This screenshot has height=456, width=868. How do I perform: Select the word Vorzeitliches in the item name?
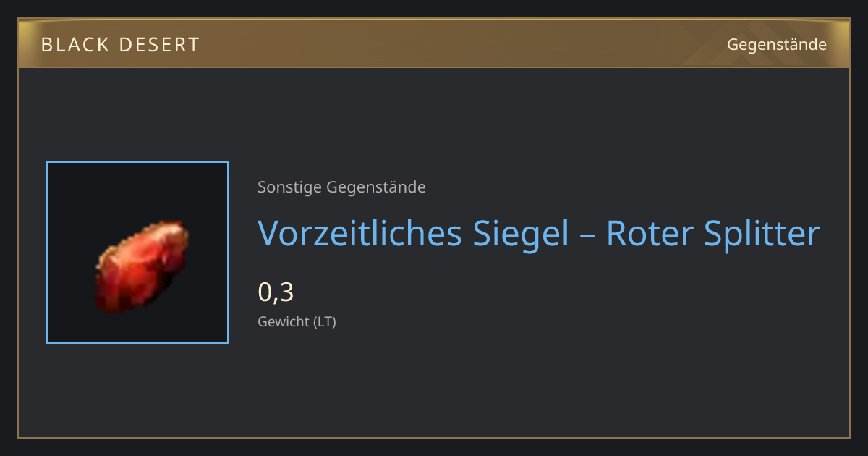359,233
